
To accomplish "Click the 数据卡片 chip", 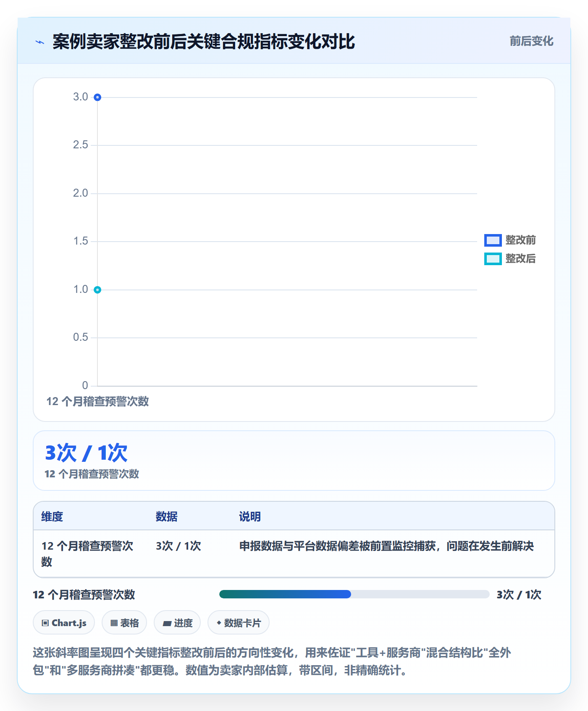I will [x=239, y=623].
